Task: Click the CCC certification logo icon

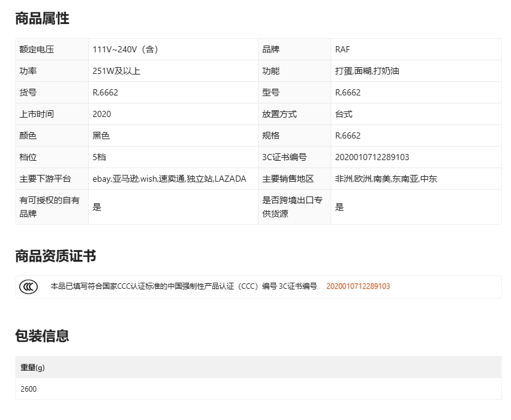Action: pyautogui.click(x=28, y=286)
